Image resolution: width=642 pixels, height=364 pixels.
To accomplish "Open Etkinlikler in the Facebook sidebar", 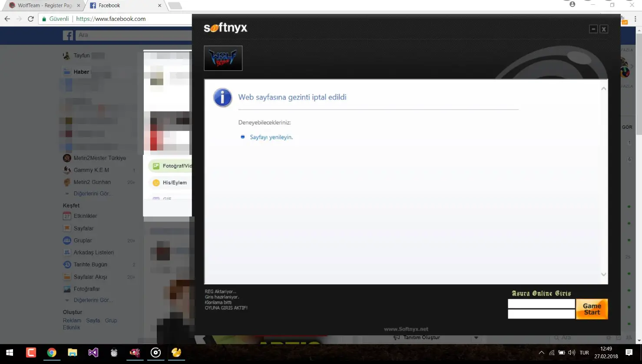I will [x=85, y=216].
